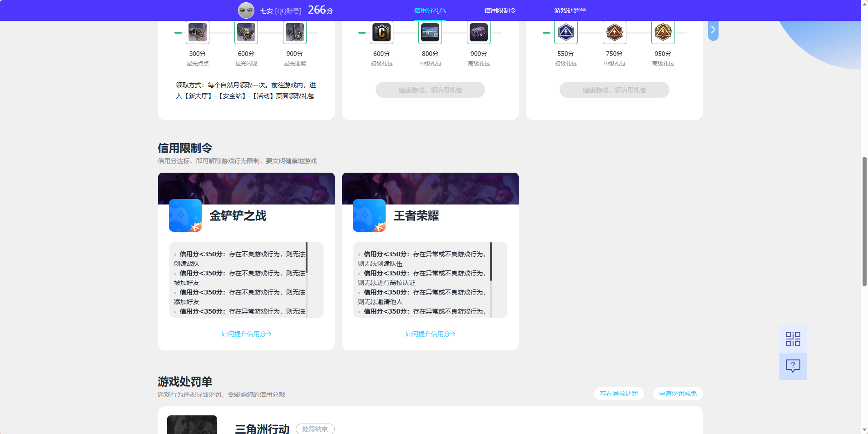This screenshot has width=868, height=434.
Task: Select the 750分 中级礼包 bronze emblem icon
Action: 615,32
